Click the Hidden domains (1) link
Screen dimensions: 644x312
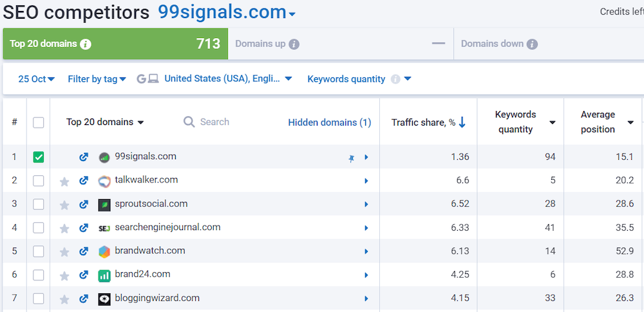[329, 122]
